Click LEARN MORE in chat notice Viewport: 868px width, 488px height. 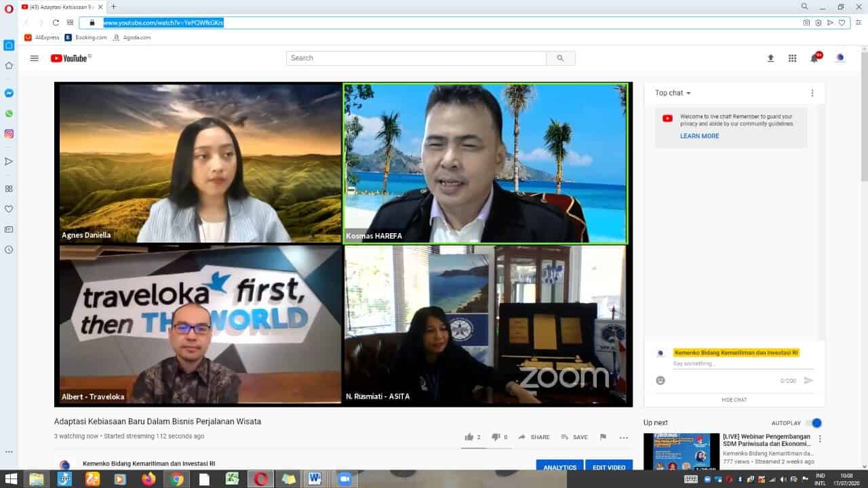[700, 136]
